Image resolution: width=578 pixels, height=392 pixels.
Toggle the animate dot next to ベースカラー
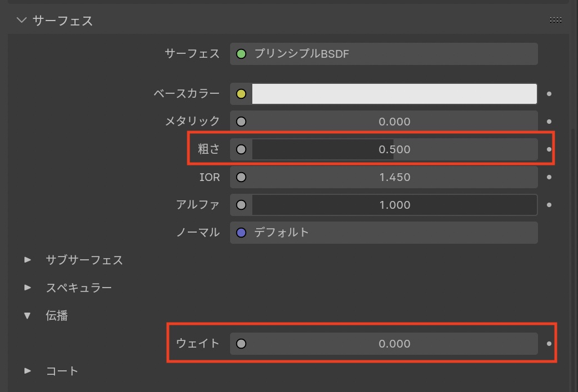(549, 94)
